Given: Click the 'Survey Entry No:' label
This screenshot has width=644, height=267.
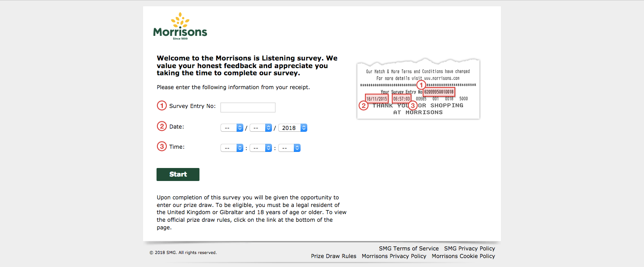Looking at the screenshot, I should [192, 106].
